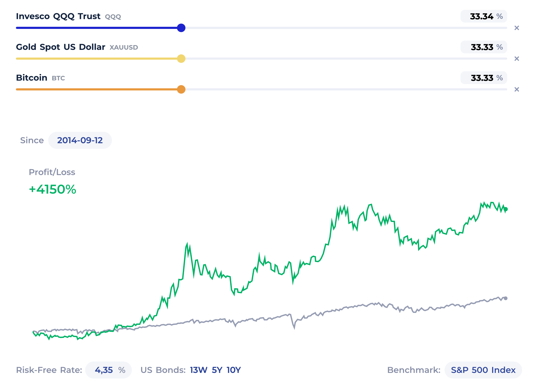The width and height of the screenshot is (538, 392).
Task: Click the green portfolio line end marker
Action: 506,209
